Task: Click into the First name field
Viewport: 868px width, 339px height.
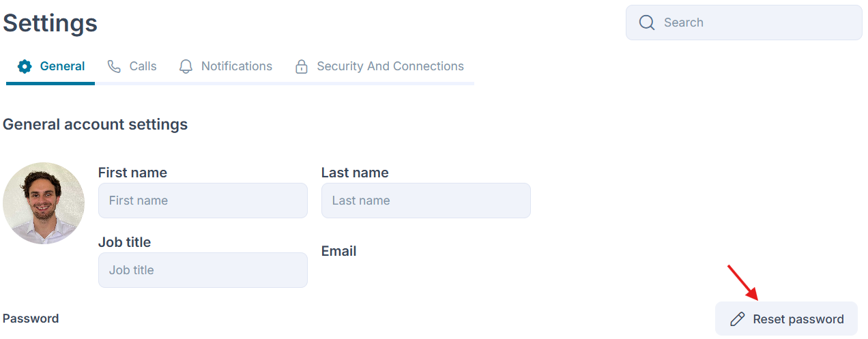Action: 203,201
